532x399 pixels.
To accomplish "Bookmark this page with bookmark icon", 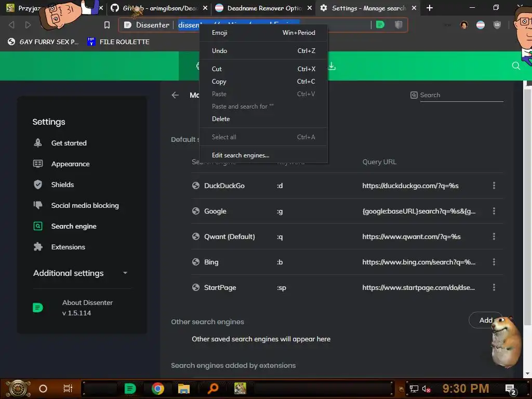I will tap(107, 25).
